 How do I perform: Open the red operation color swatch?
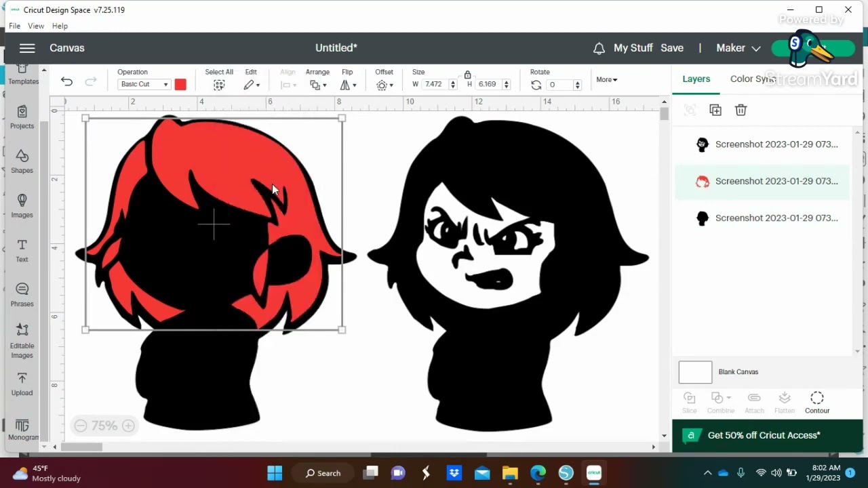pos(180,84)
